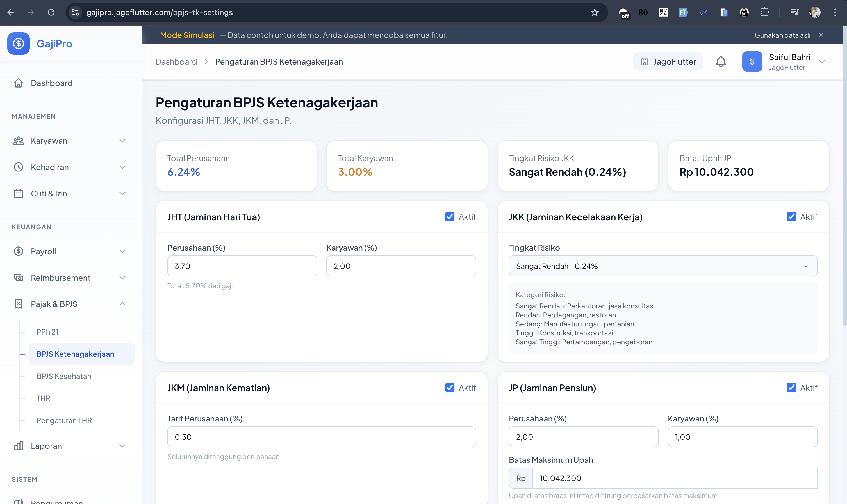Click the JagoFlutter company button

668,61
